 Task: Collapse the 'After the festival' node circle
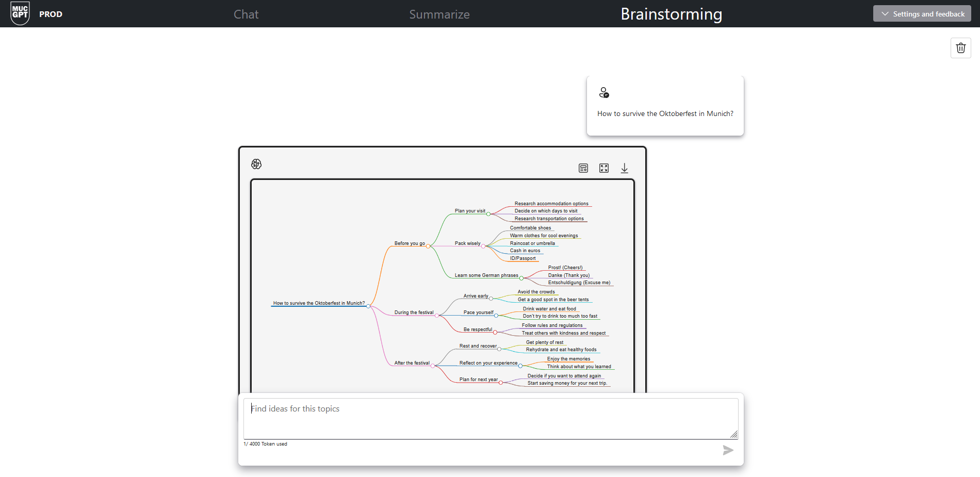(x=433, y=366)
